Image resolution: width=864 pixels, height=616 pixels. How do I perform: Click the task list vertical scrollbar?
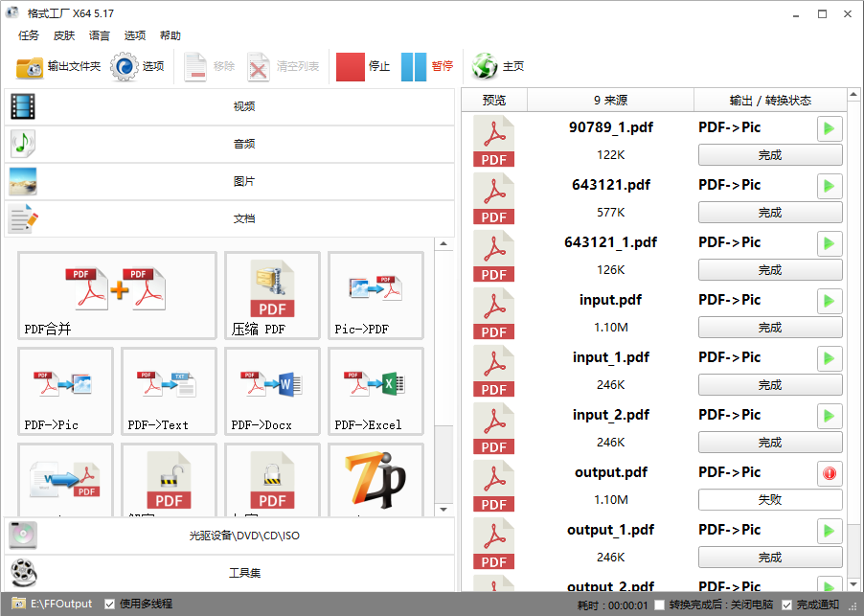tap(854, 383)
